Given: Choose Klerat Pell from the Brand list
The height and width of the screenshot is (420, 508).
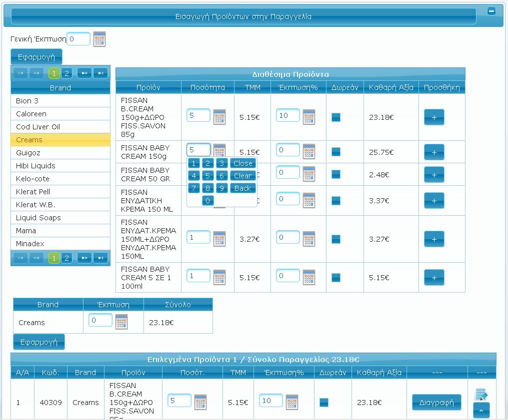Looking at the screenshot, I should point(60,192).
